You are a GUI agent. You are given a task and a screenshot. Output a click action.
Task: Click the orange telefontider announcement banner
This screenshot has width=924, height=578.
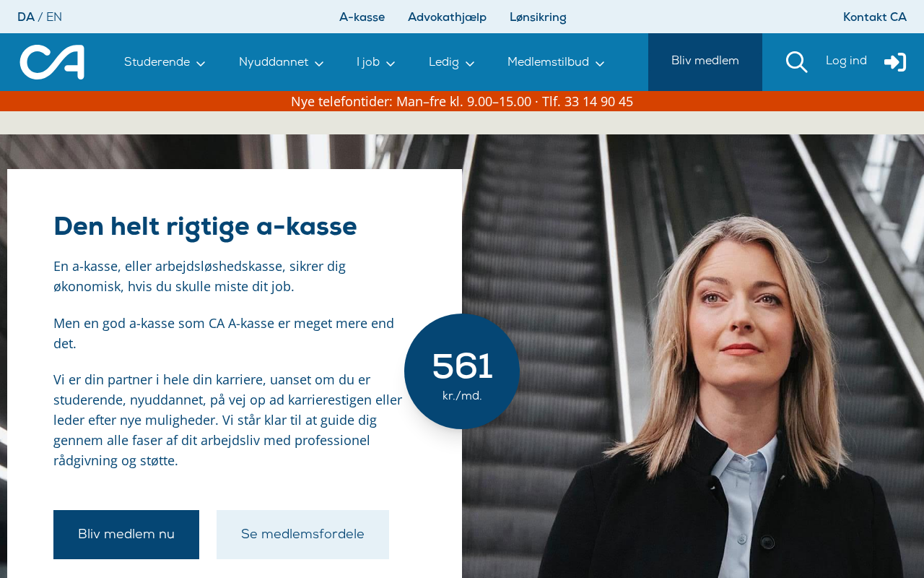pos(462,101)
